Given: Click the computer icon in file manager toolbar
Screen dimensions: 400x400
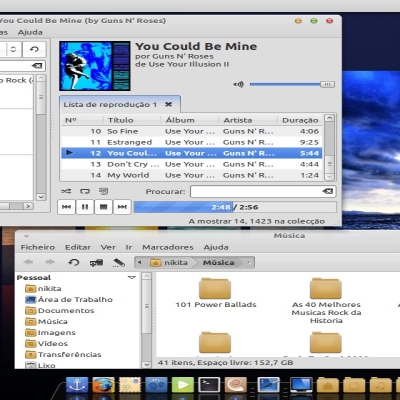Looking at the screenshot, I should click(96, 263).
